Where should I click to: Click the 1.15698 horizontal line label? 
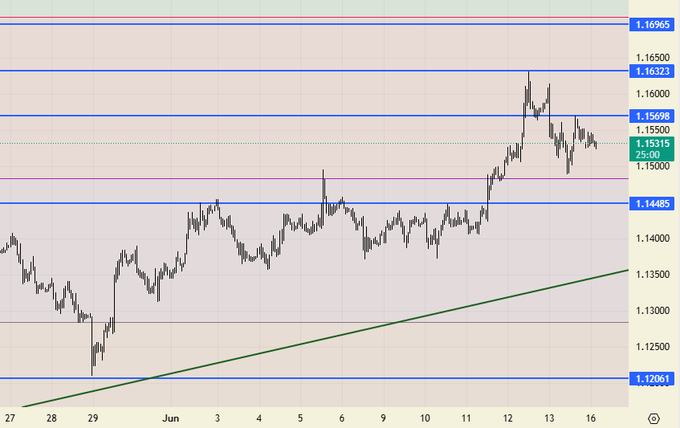click(652, 116)
